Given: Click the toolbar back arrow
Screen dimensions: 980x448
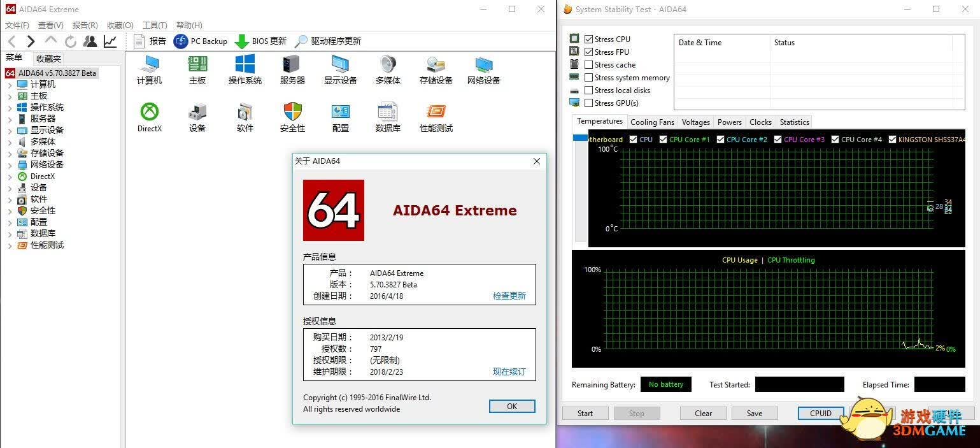Looking at the screenshot, I should click(x=11, y=41).
